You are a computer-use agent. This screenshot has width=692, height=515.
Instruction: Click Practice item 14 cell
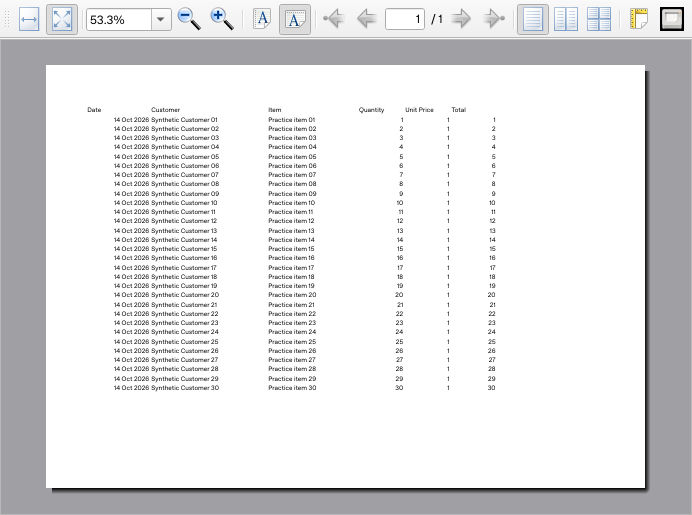coord(291,240)
